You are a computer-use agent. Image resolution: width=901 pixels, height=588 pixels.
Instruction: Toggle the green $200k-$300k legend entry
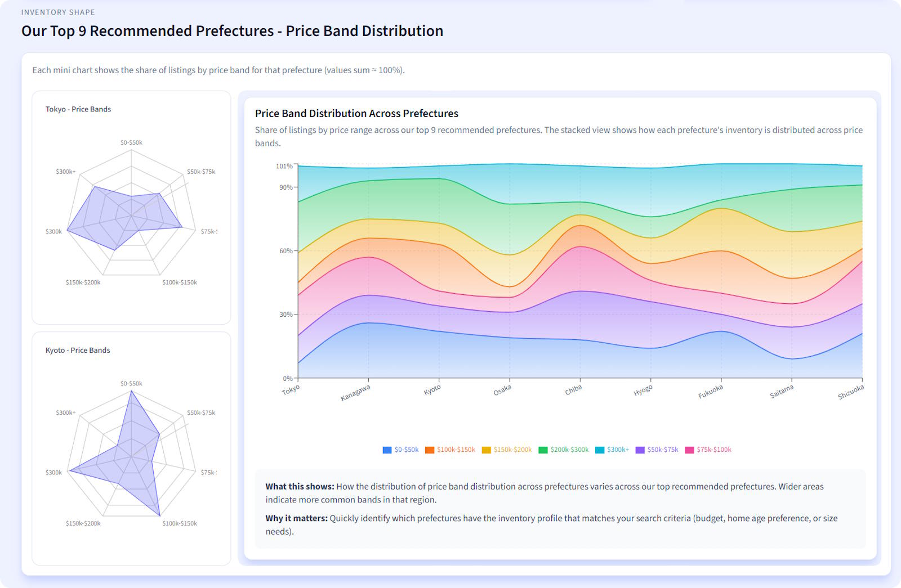[563, 450]
